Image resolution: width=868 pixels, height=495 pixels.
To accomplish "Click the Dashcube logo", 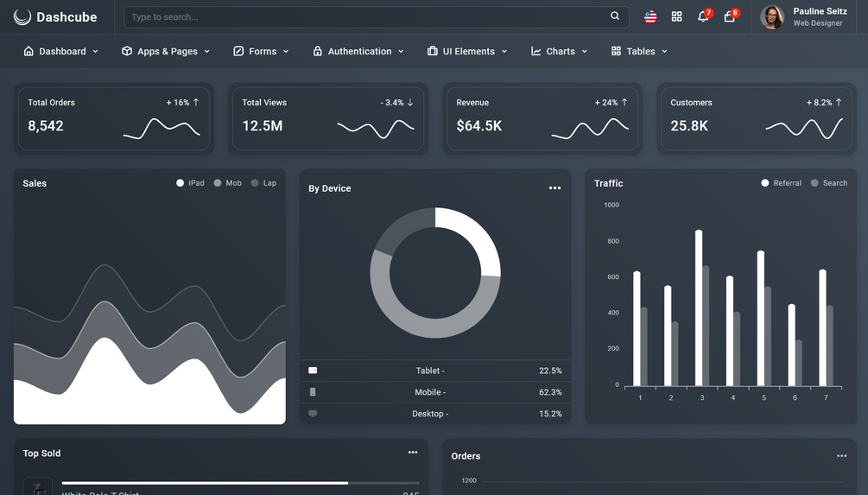I will (x=55, y=17).
